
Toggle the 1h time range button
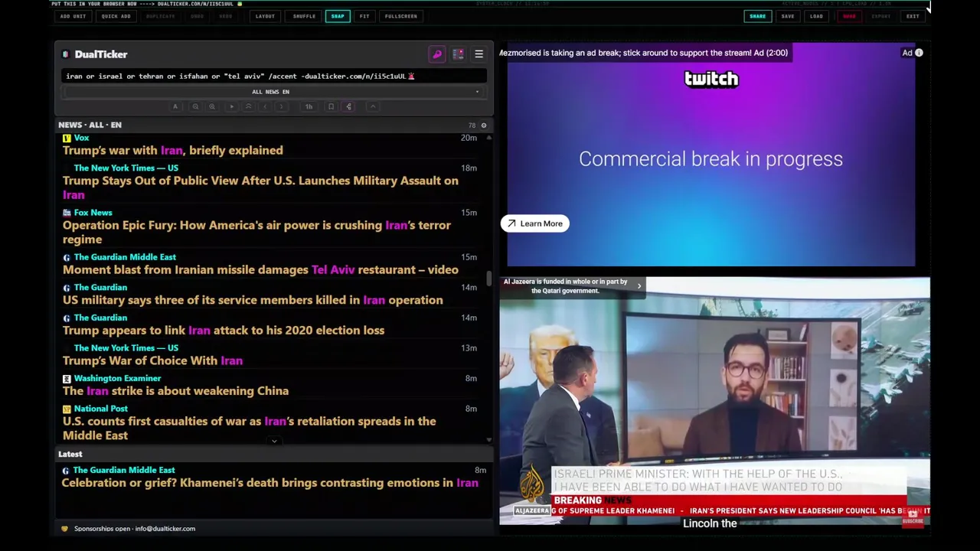click(309, 106)
